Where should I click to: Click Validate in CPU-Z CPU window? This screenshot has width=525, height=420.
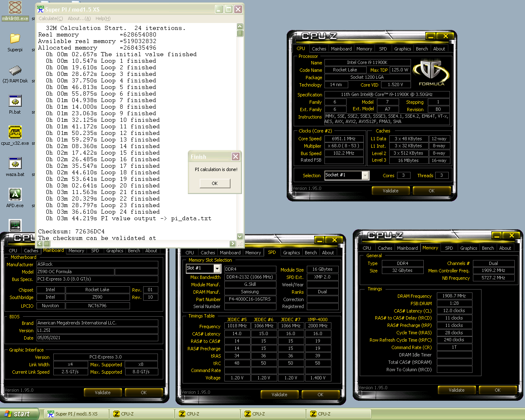(390, 191)
